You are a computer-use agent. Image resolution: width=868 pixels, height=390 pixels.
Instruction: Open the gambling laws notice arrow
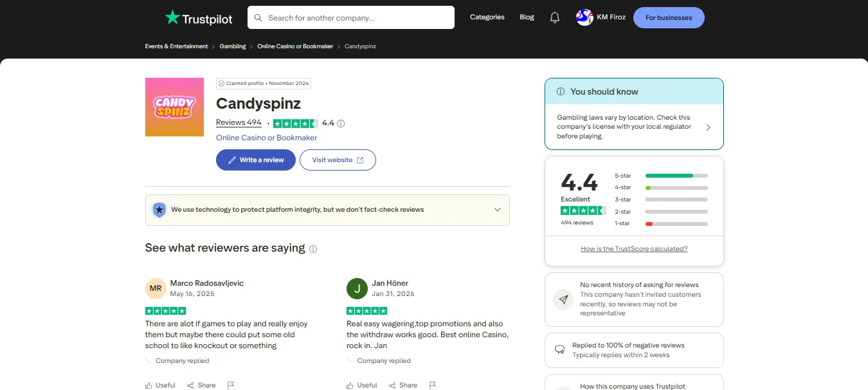pyautogui.click(x=708, y=127)
